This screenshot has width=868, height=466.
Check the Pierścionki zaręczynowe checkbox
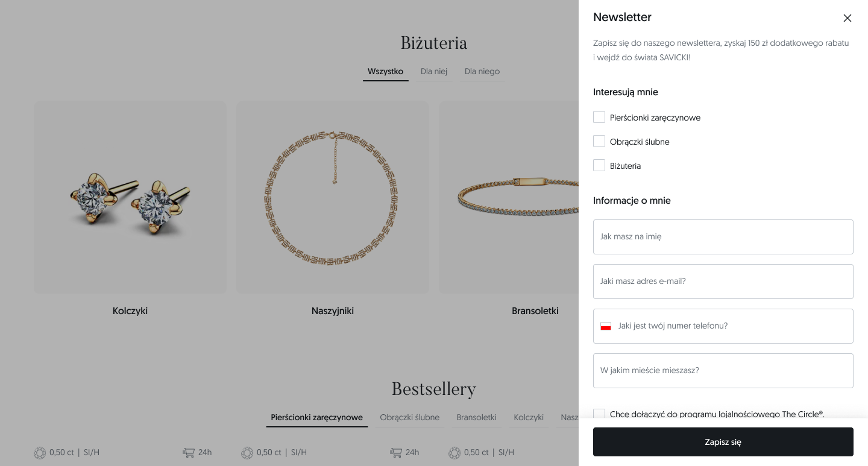(x=599, y=117)
